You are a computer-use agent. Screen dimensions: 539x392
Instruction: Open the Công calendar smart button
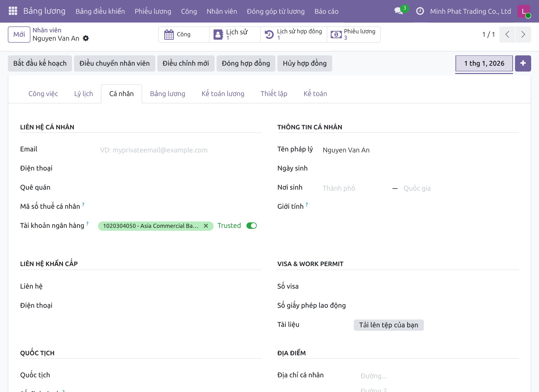click(x=184, y=35)
